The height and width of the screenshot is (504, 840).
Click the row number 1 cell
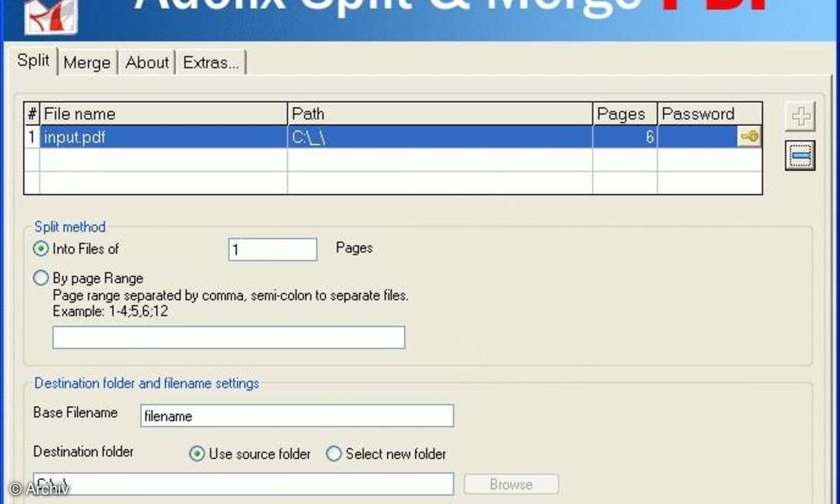click(32, 137)
